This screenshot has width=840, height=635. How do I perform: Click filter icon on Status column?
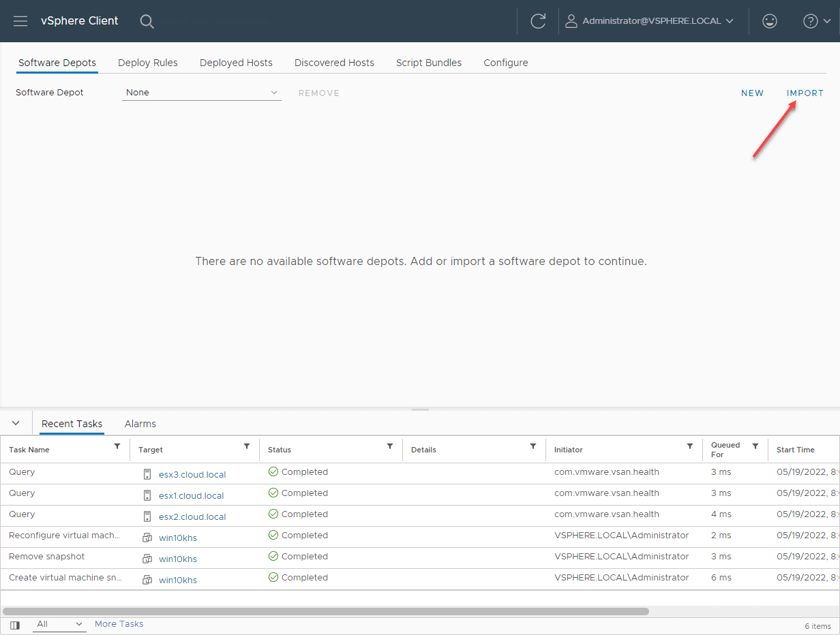click(x=390, y=446)
